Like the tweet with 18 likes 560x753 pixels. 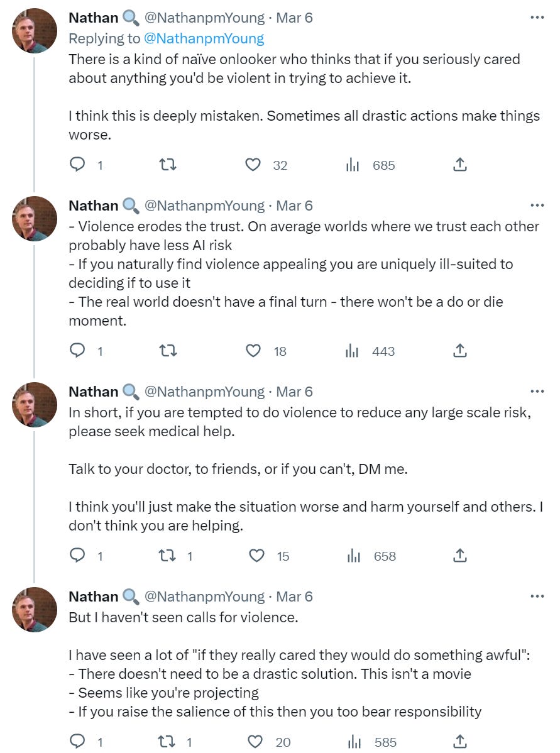(253, 351)
